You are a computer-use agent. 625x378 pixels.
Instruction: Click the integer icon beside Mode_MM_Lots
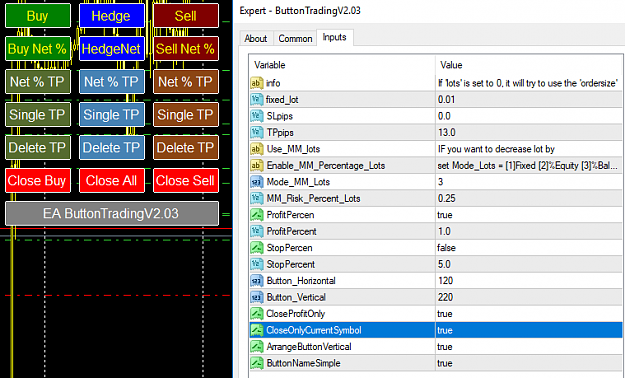click(x=257, y=182)
